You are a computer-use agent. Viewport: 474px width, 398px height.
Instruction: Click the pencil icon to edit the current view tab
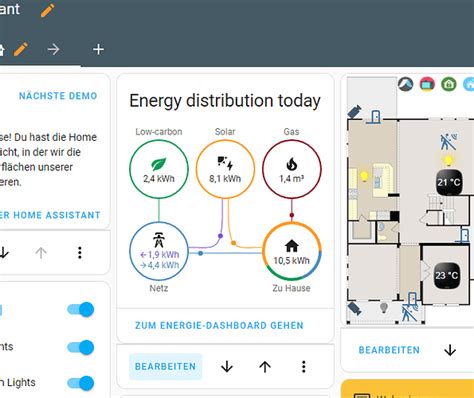[x=21, y=49]
